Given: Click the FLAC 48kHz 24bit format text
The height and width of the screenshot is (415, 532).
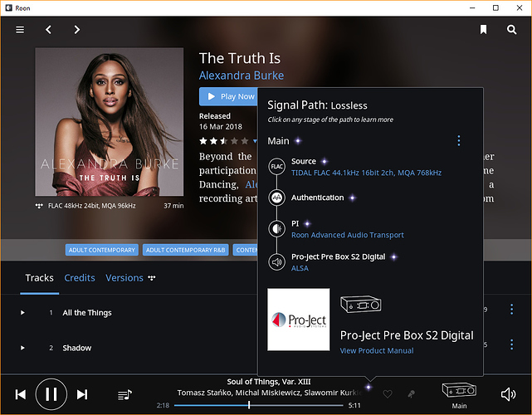Looking at the screenshot, I should tap(91, 206).
